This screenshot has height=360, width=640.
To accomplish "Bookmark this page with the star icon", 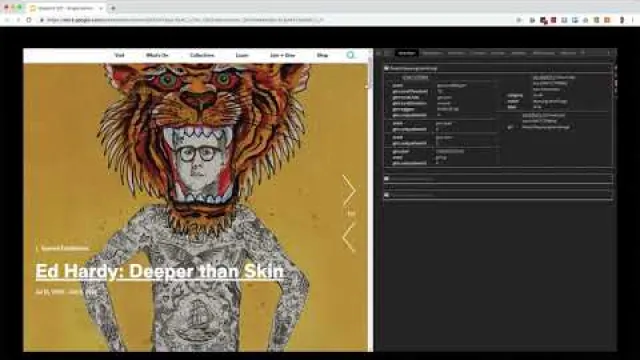I will pos(519,20).
